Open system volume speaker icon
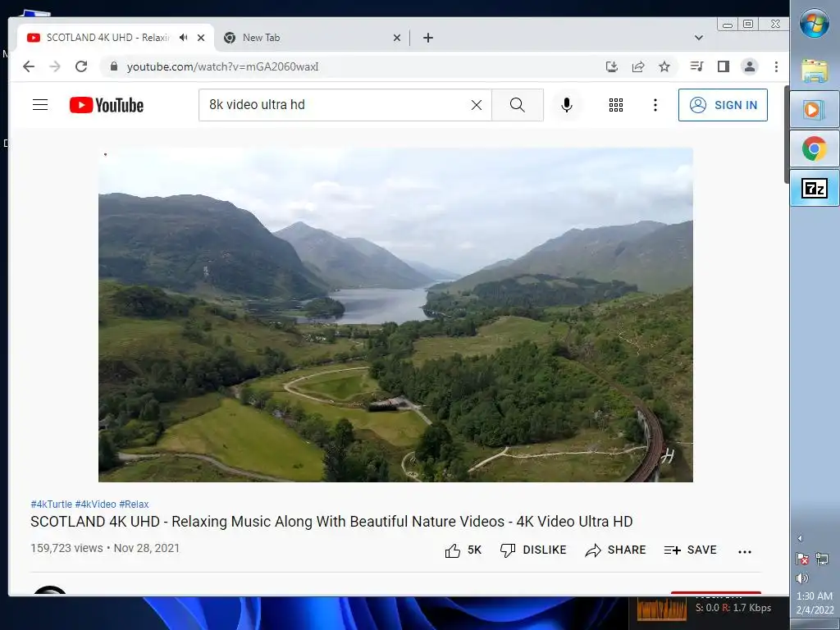 (x=802, y=578)
